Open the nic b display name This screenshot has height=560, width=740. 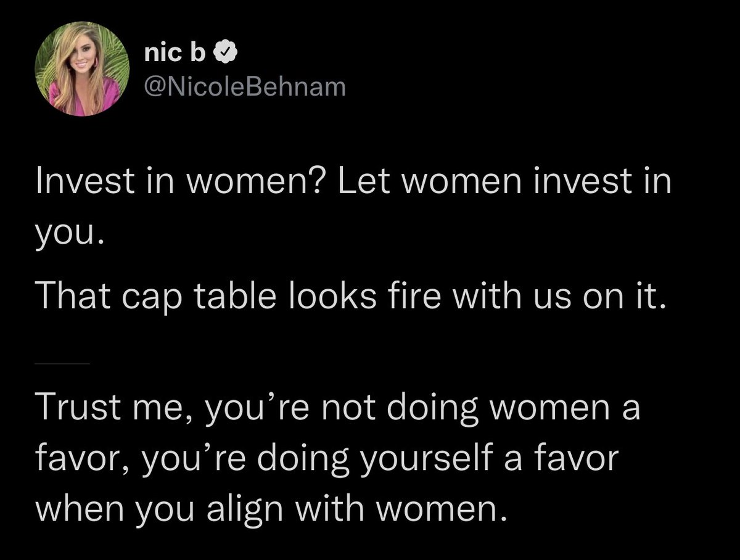(x=176, y=55)
